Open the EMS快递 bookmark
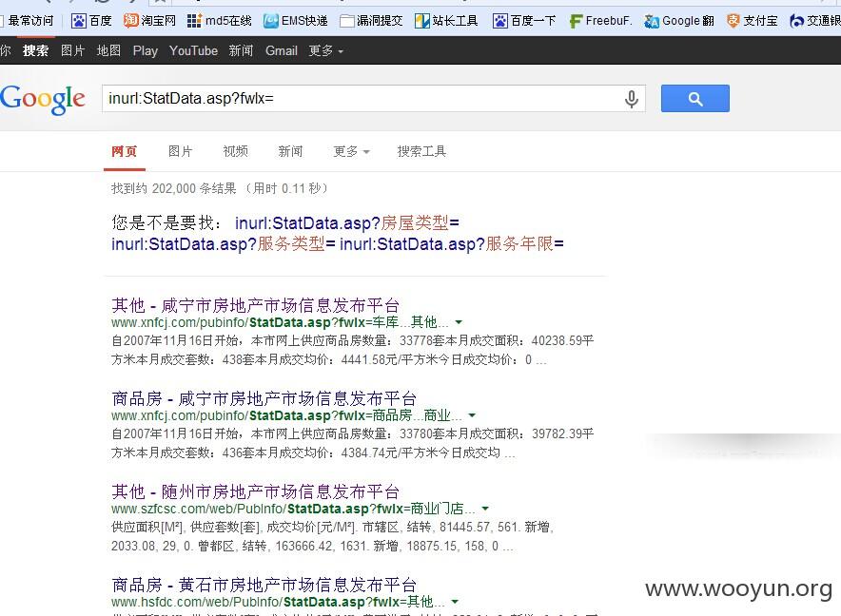Screen dimensions: 841x616 tap(296, 21)
